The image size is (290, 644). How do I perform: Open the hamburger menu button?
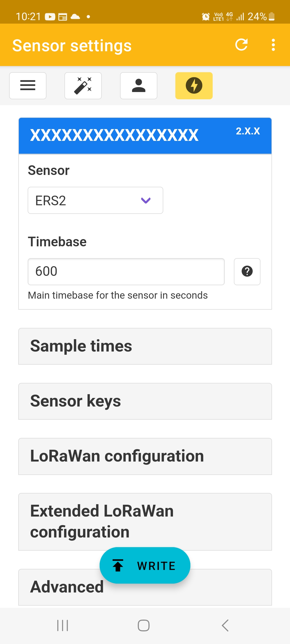pyautogui.click(x=28, y=86)
